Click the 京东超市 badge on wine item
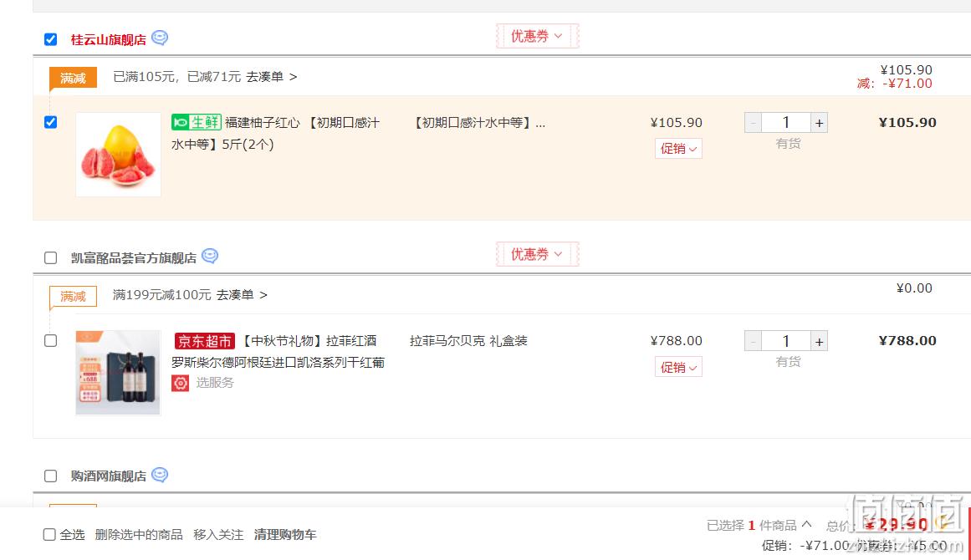971x560 pixels. (204, 341)
